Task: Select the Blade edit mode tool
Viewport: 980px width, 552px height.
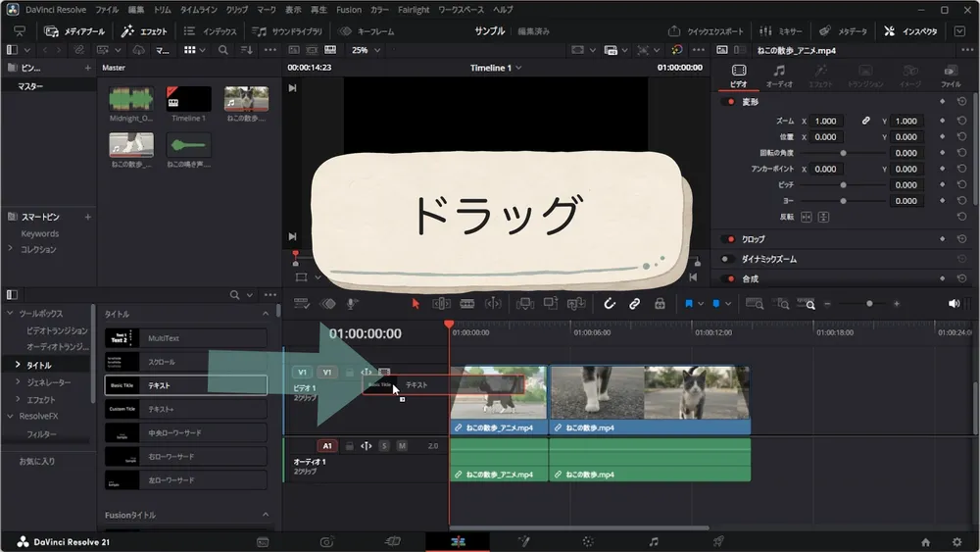Action: (x=466, y=304)
